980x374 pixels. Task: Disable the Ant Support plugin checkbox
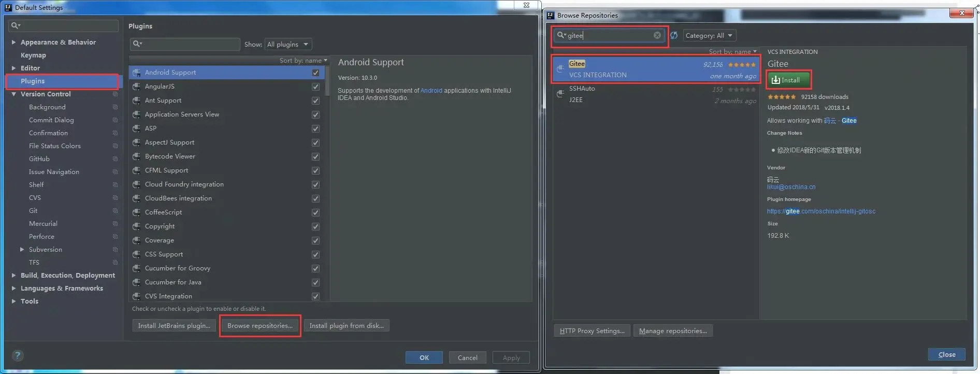pos(315,100)
